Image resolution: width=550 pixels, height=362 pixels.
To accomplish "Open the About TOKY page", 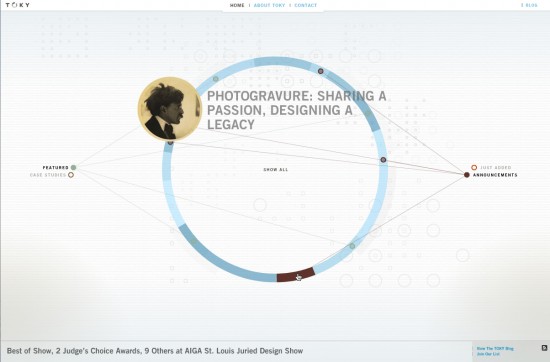I will pos(269,5).
